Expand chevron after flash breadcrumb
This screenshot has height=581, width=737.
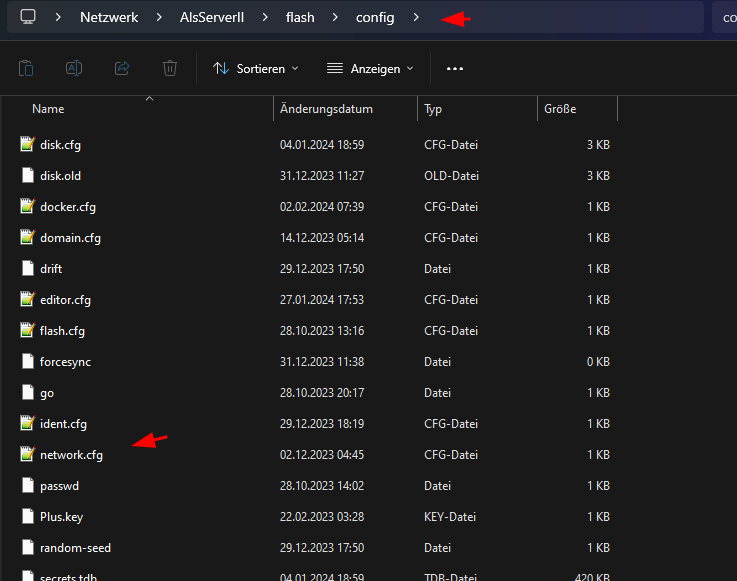click(x=335, y=17)
